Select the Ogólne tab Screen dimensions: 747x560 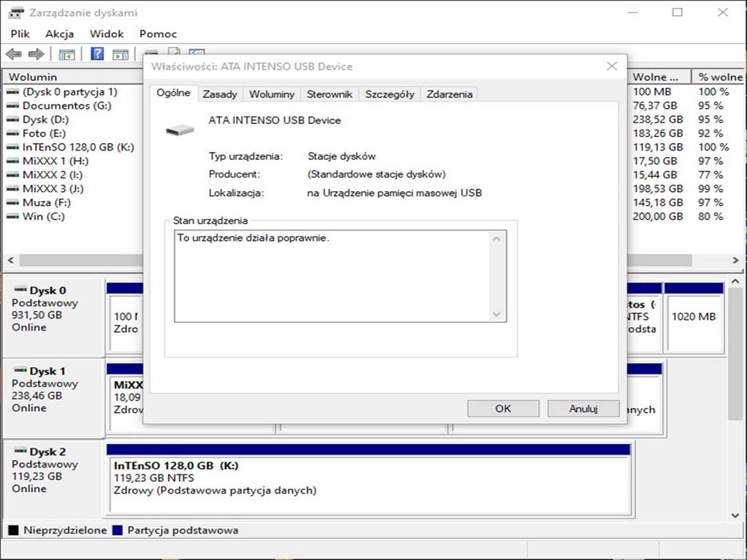click(x=174, y=93)
